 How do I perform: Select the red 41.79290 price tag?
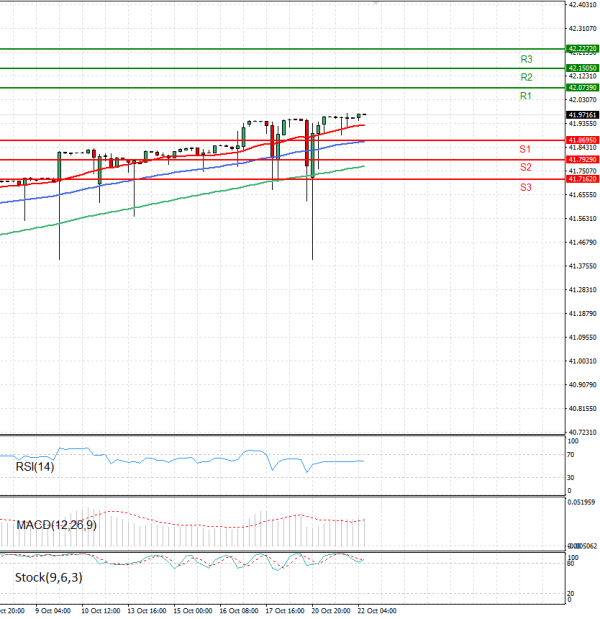pyautogui.click(x=582, y=159)
